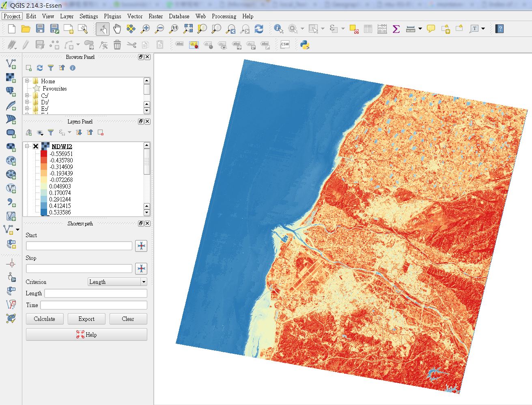The image size is (532, 405).
Task: Open the Measure tool dropdown arrow
Action: click(420, 29)
